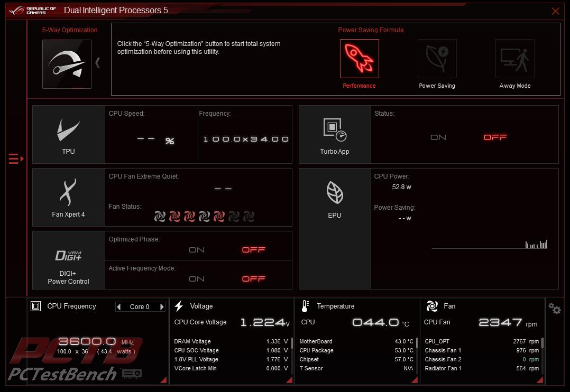Select the CPU Package temperature row
The width and height of the screenshot is (570, 392).
point(356,351)
